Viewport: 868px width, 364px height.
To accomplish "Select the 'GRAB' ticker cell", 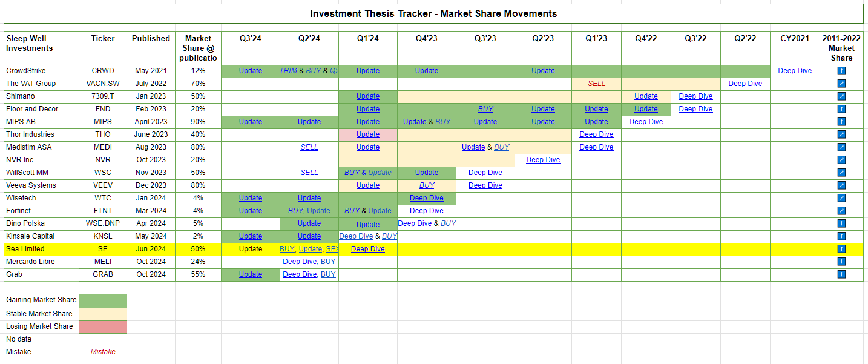I will click(x=103, y=274).
